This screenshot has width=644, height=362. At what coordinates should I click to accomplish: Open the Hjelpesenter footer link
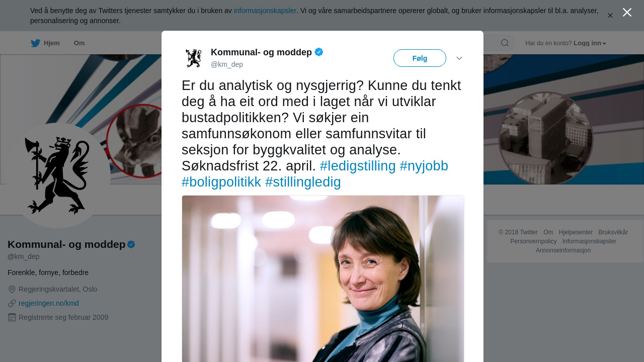(576, 232)
